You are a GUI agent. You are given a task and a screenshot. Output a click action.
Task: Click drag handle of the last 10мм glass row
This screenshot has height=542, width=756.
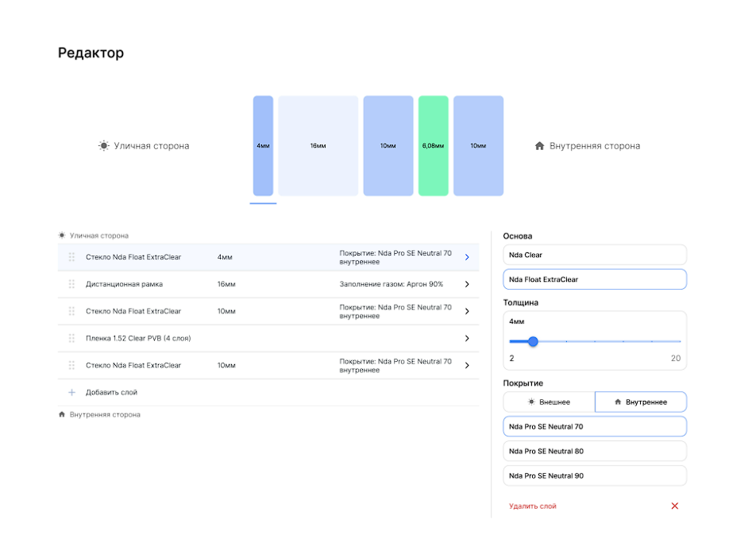71,365
